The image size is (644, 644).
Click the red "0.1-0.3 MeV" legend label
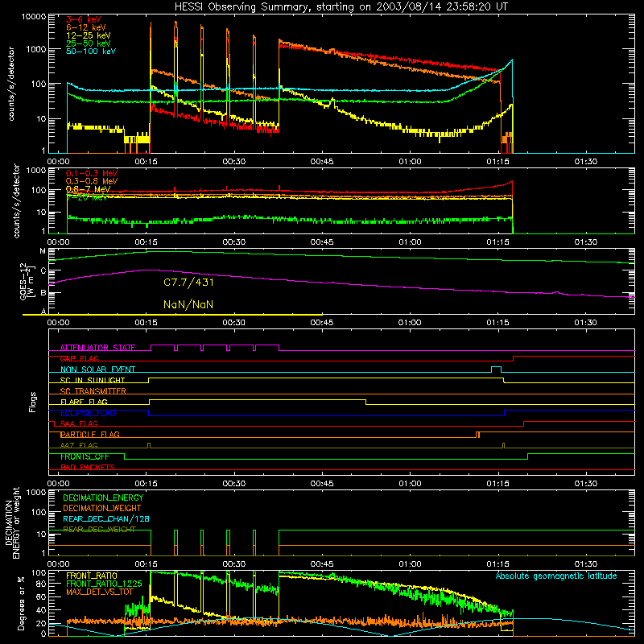tap(92, 173)
